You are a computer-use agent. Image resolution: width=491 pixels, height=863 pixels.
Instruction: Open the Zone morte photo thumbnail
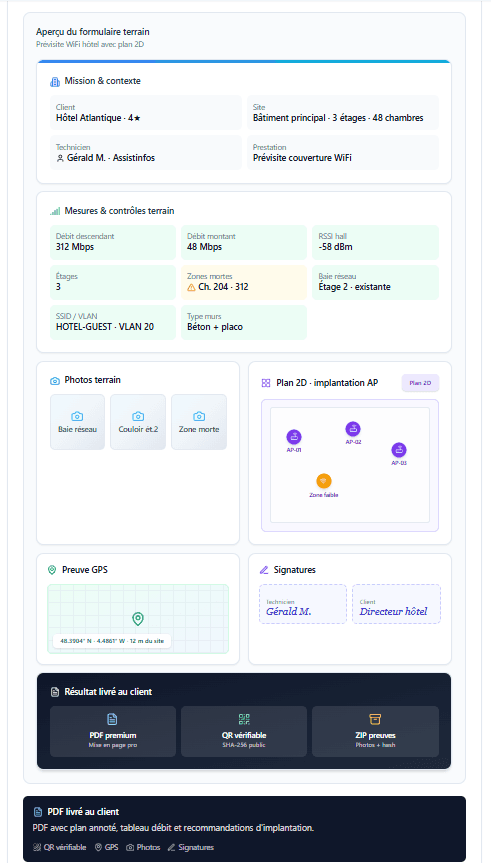click(199, 422)
